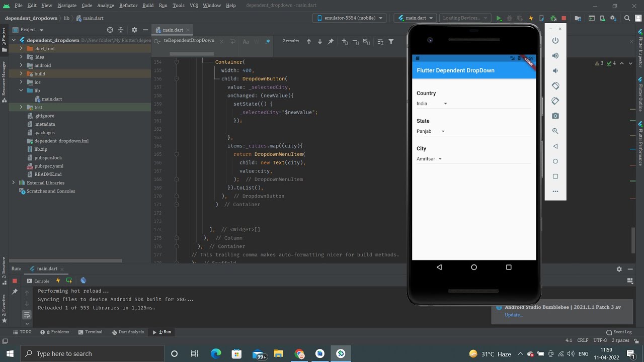Select README.md file in project tree
The height and width of the screenshot is (362, 644).
(x=48, y=174)
